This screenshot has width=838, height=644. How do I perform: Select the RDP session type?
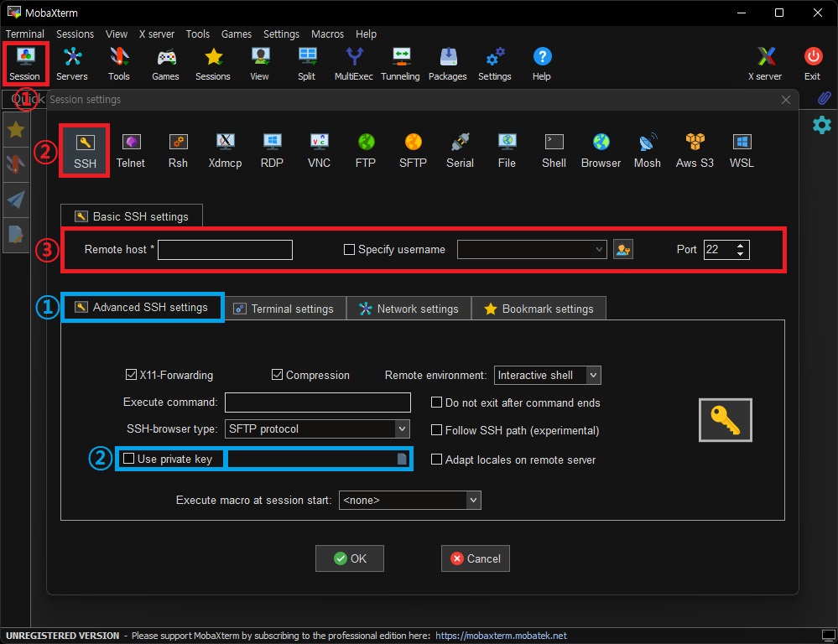coord(272,151)
